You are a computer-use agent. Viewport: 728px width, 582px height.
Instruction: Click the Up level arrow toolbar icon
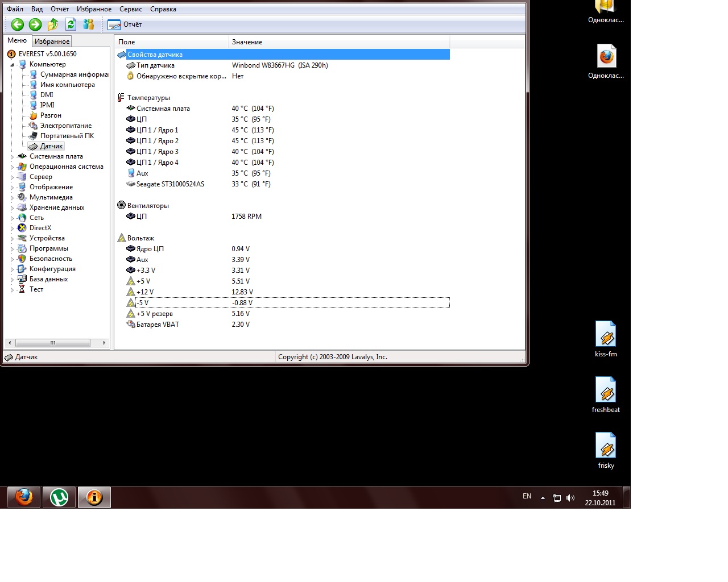(53, 24)
